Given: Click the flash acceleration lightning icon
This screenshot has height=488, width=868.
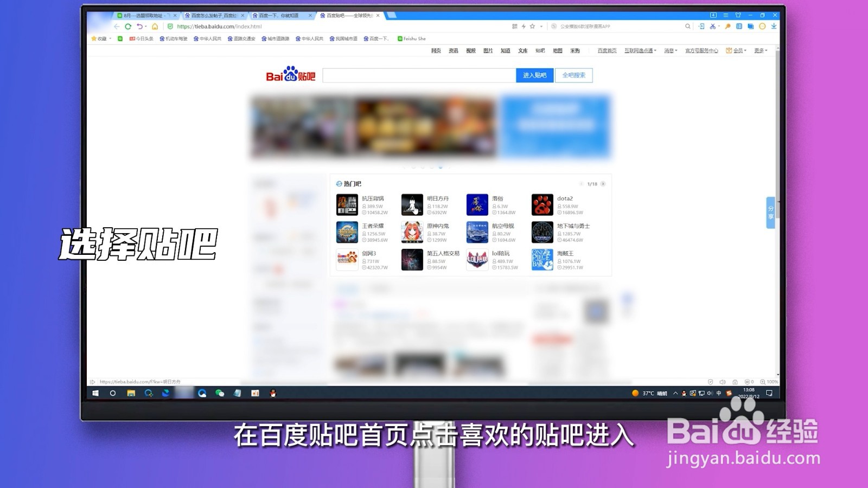Looking at the screenshot, I should (524, 26).
